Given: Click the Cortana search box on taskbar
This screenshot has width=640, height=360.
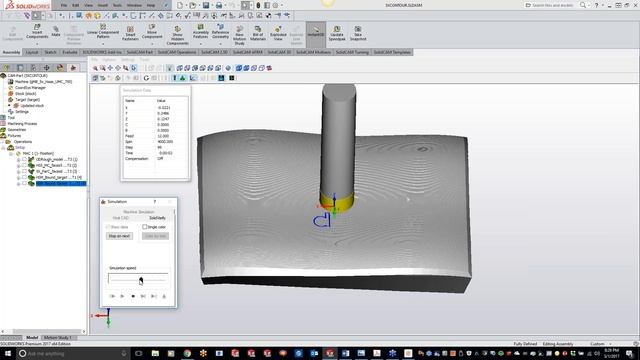Looking at the screenshot, I should [x=73, y=353].
